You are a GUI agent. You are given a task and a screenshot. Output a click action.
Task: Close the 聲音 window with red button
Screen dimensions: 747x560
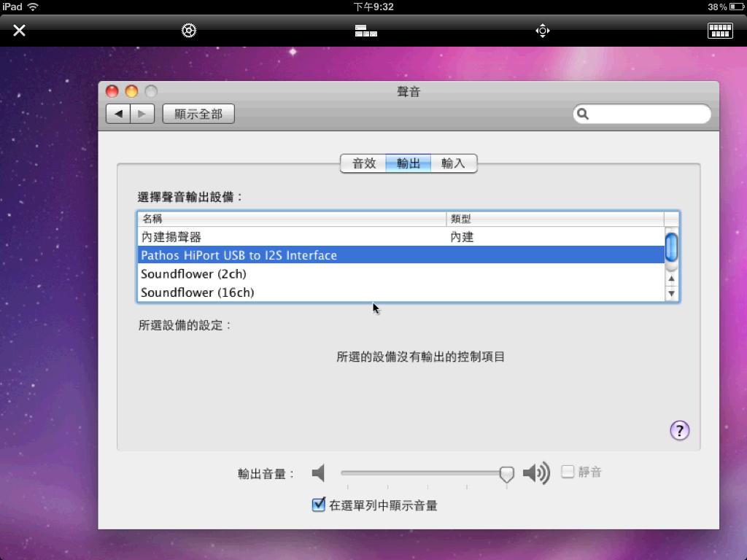[112, 91]
